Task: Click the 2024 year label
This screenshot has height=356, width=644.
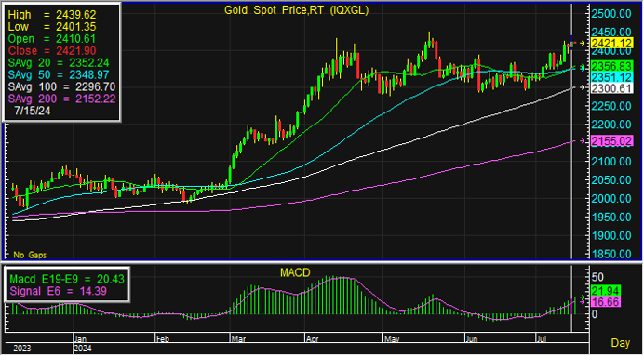Action: [84, 349]
